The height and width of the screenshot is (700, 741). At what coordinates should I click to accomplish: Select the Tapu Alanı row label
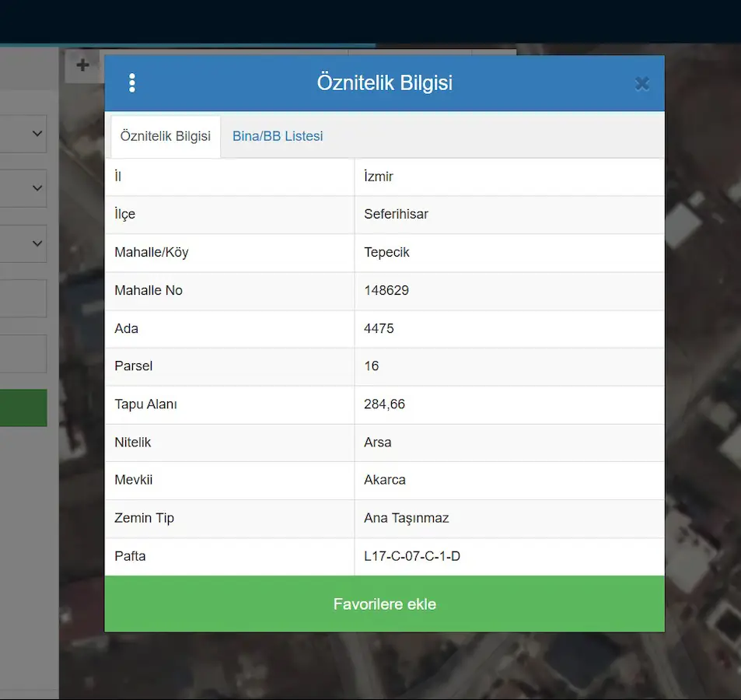(x=145, y=404)
